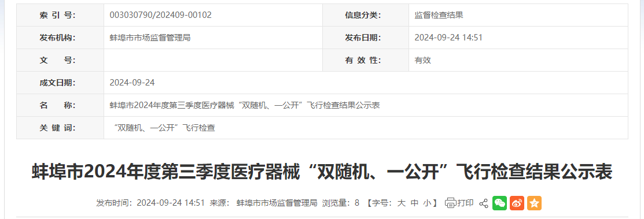Screen dimensions: 644x219
Task: Set font size to 大
Action: pyautogui.click(x=400, y=203)
